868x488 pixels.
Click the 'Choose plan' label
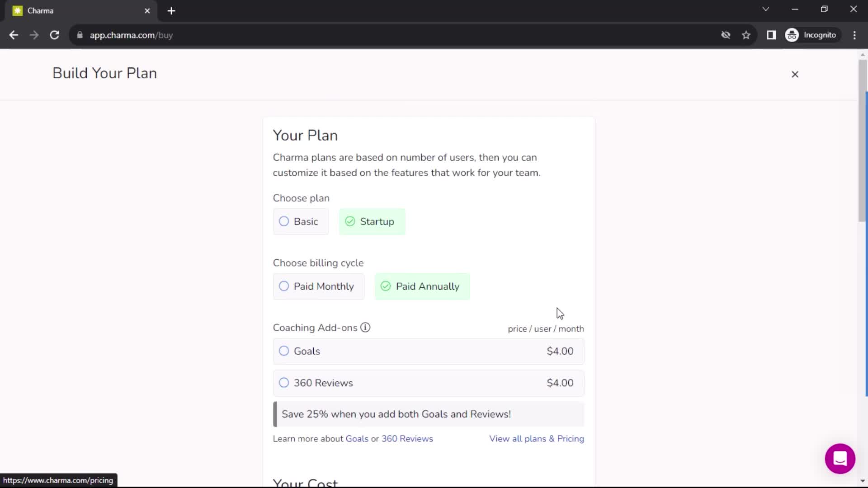click(301, 198)
